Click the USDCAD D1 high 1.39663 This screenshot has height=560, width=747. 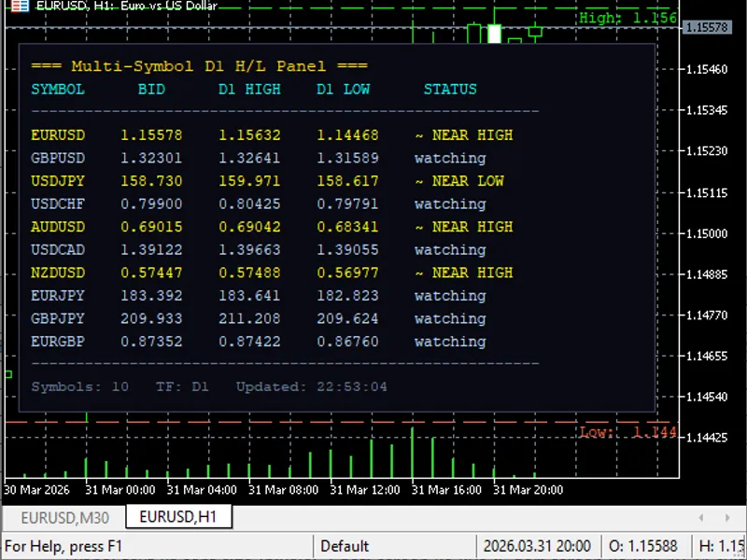pos(249,249)
